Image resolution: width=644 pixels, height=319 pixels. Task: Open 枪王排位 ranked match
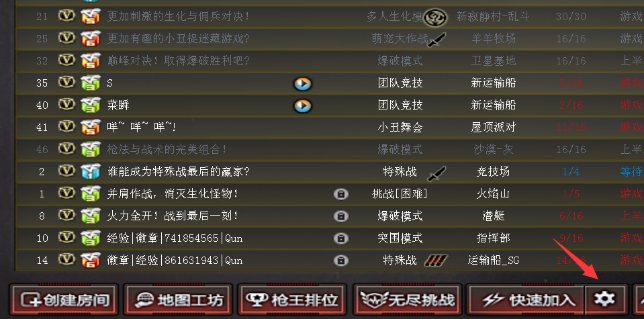pos(292,300)
